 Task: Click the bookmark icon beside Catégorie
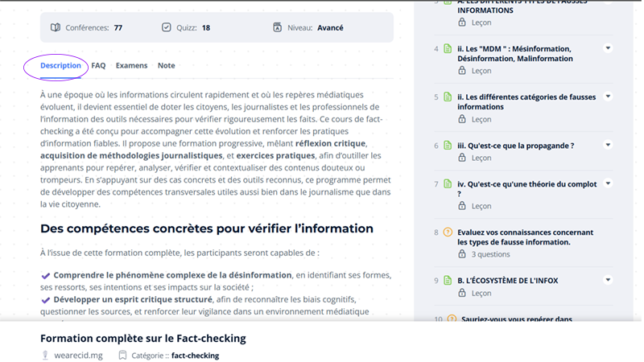tap(122, 356)
